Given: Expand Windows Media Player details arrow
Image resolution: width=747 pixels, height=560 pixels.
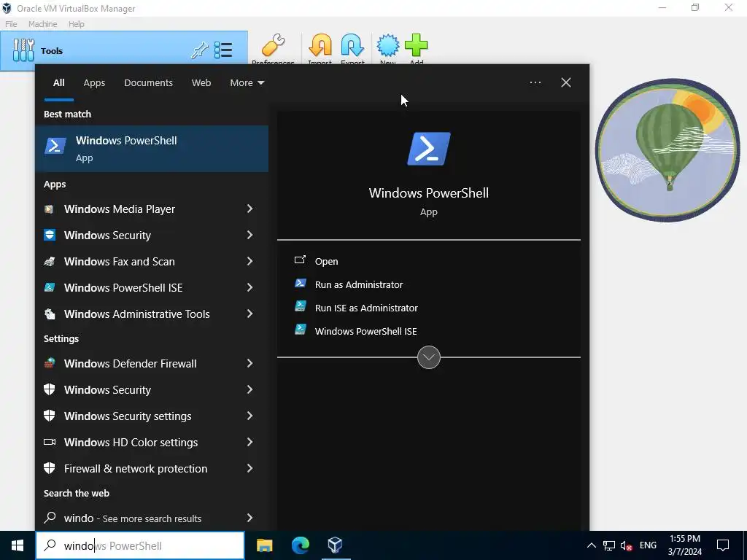Looking at the screenshot, I should pos(249,209).
